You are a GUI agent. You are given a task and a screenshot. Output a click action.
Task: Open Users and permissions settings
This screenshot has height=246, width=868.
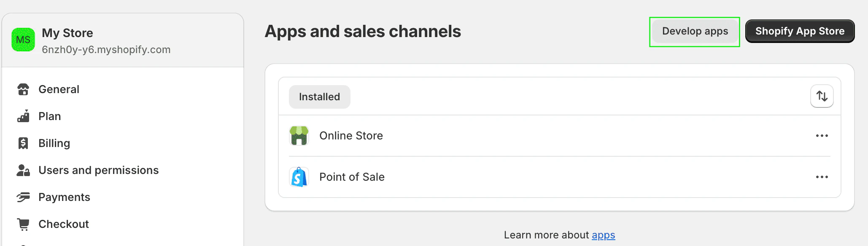coord(98,170)
